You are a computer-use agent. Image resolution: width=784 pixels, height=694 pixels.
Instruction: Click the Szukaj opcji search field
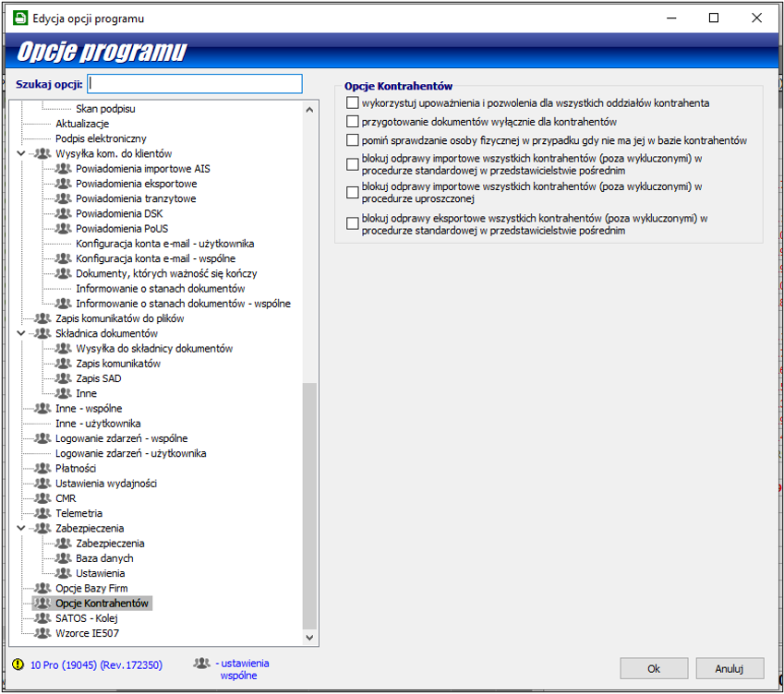point(194,84)
